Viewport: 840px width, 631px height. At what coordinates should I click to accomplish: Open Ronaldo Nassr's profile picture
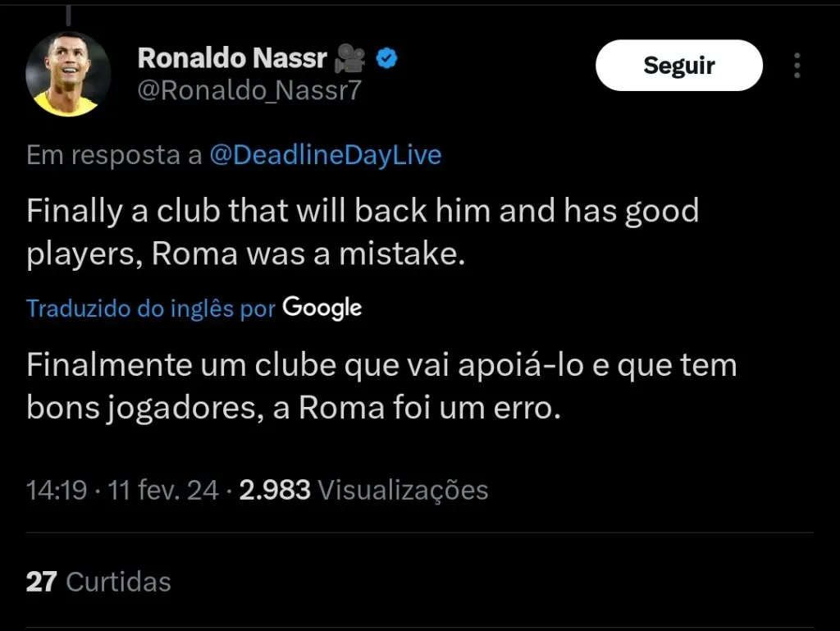pos(68,75)
